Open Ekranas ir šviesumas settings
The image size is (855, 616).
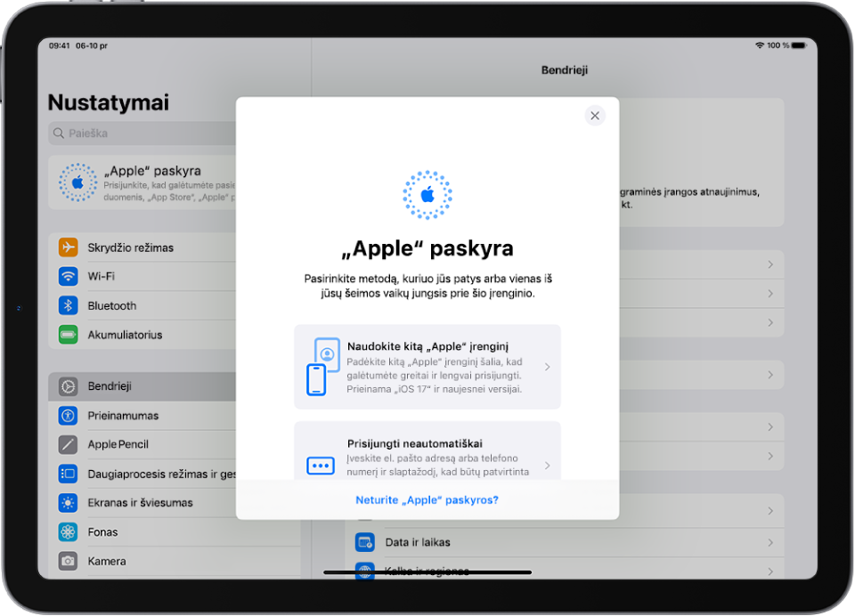[x=142, y=503]
